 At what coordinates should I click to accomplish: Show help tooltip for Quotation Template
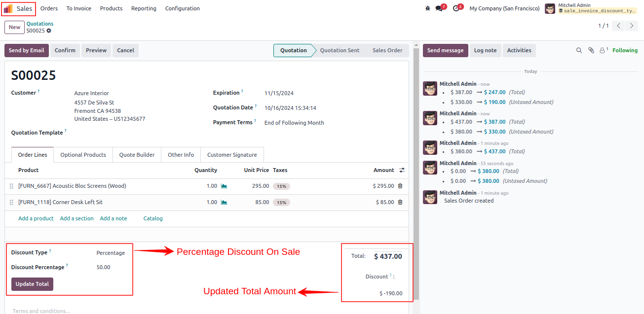[x=65, y=131]
